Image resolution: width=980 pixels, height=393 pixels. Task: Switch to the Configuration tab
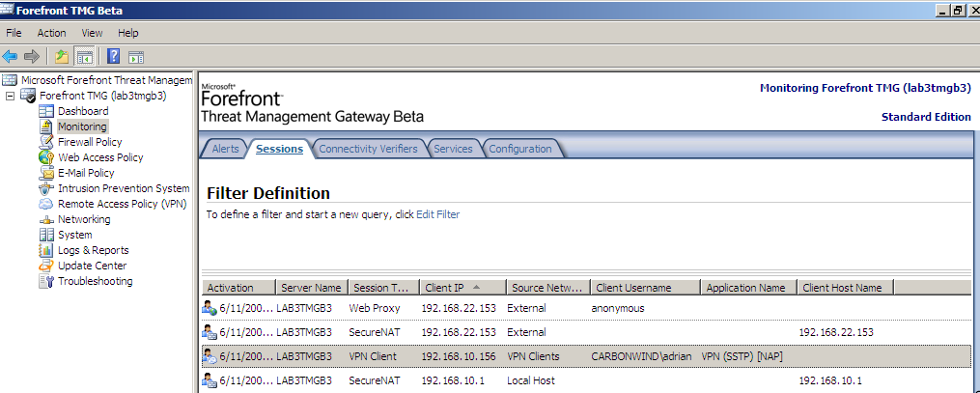click(520, 149)
